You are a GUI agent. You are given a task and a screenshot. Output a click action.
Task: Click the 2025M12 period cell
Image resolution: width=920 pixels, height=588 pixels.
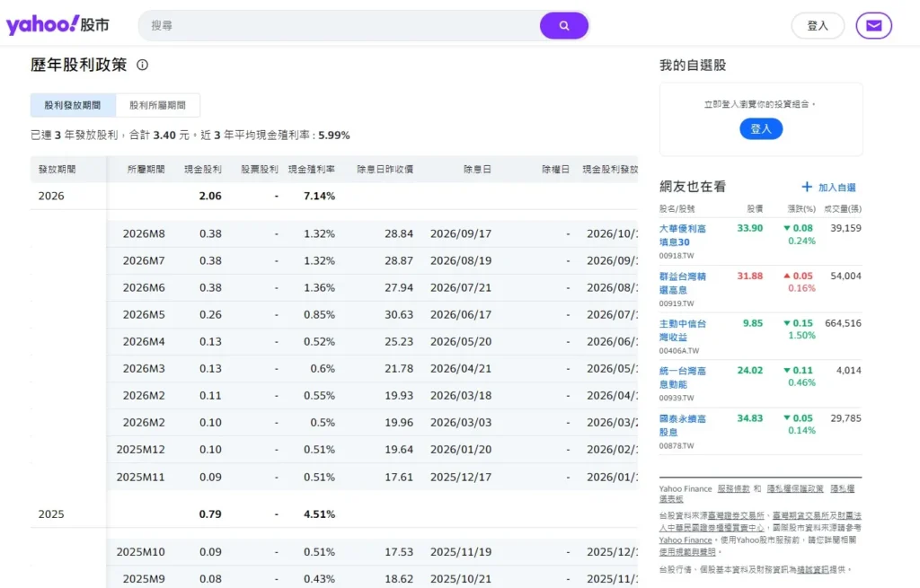coord(141,450)
